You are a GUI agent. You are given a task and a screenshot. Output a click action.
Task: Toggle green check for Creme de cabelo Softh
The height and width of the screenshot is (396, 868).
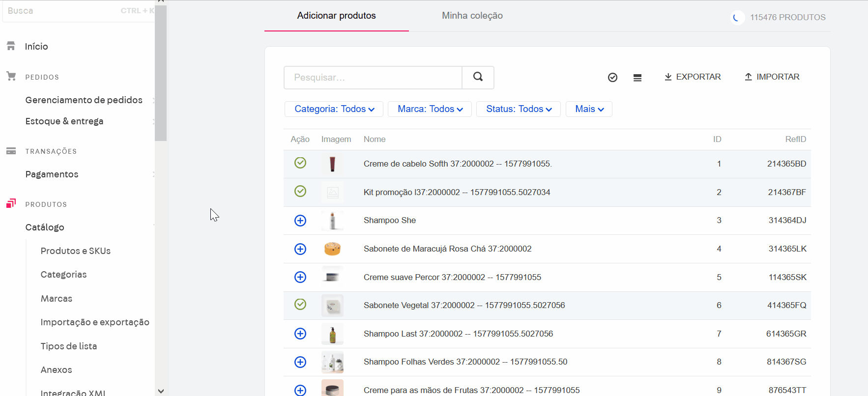click(300, 163)
